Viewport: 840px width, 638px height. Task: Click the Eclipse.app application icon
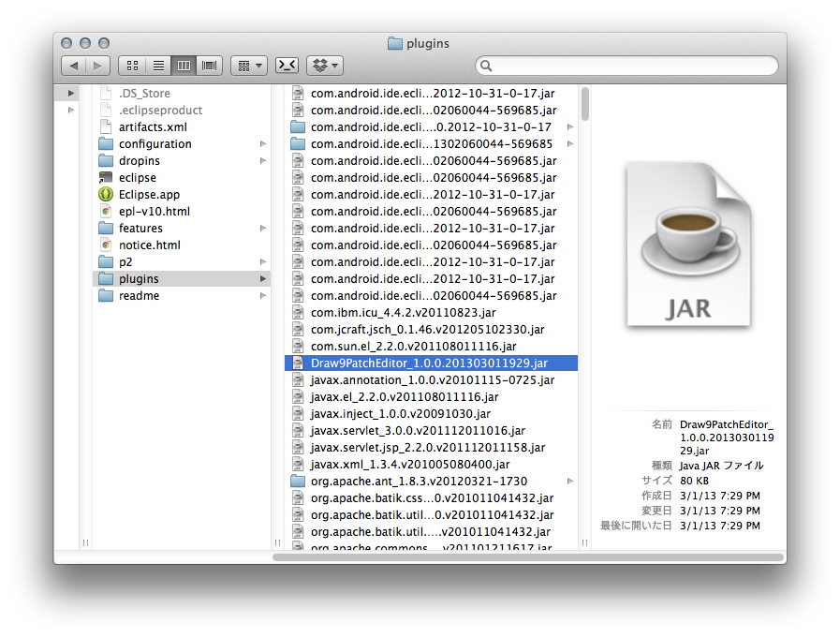click(x=106, y=195)
